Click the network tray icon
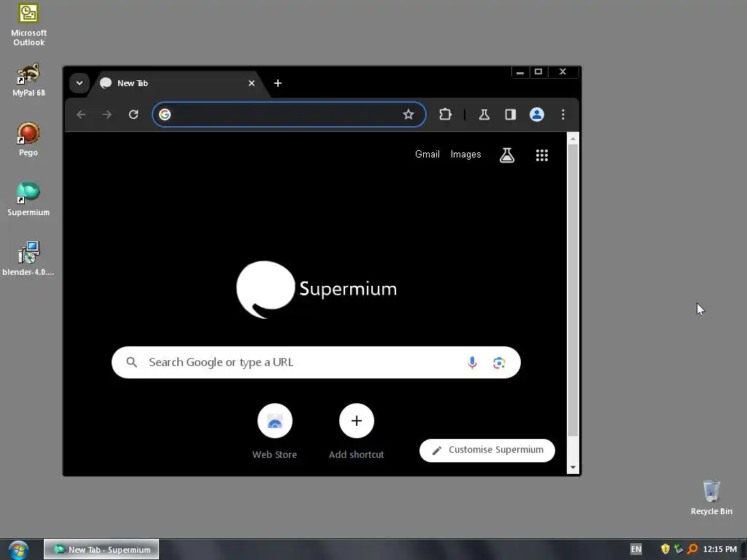747x560 pixels. (x=679, y=550)
